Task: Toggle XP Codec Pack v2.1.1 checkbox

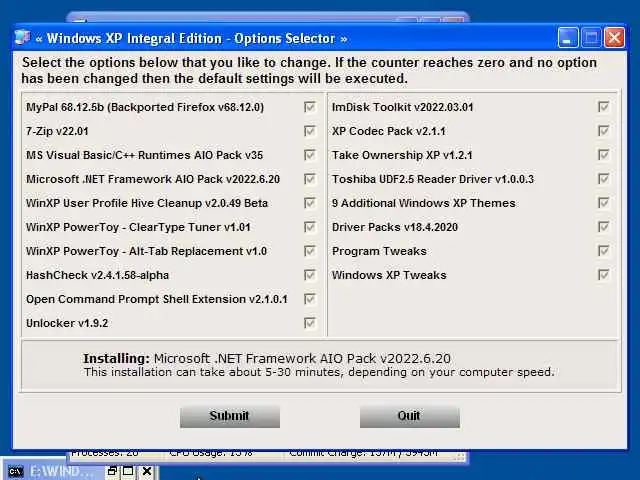Action: 603,131
